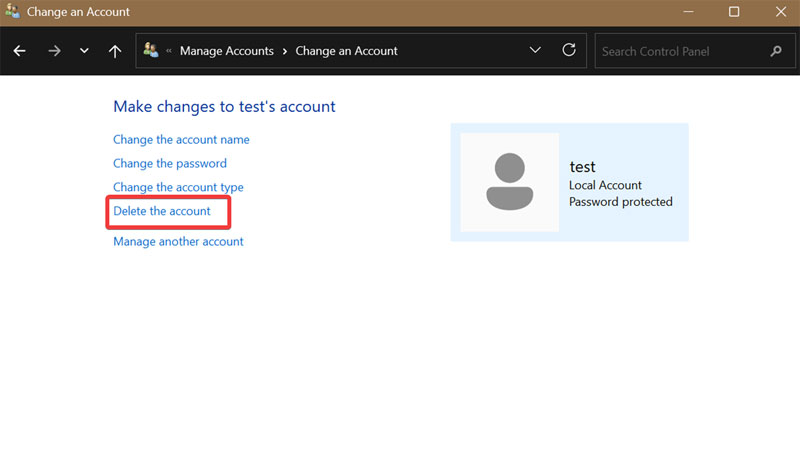Viewport: 800px width, 450px height.
Task: Open the Change the account name link
Action: (x=181, y=140)
